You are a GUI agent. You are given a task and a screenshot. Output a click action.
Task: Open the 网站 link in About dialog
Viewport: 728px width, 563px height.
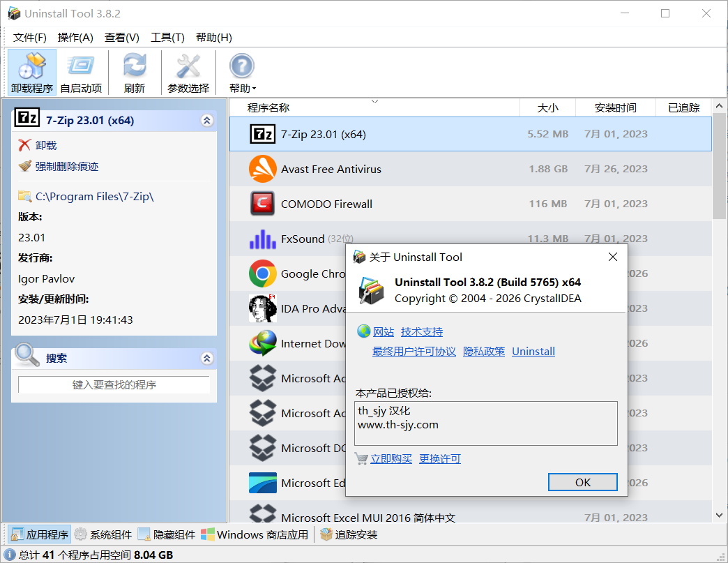[384, 331]
